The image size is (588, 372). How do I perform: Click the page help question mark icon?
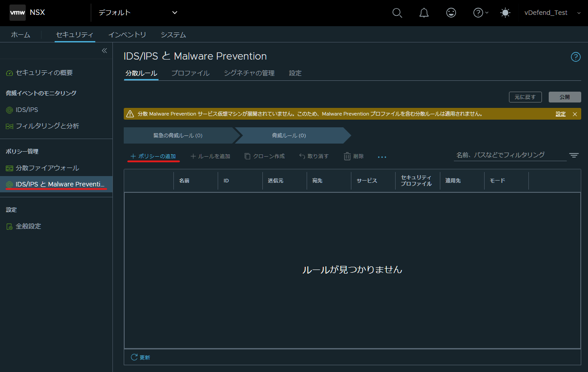coord(576,57)
